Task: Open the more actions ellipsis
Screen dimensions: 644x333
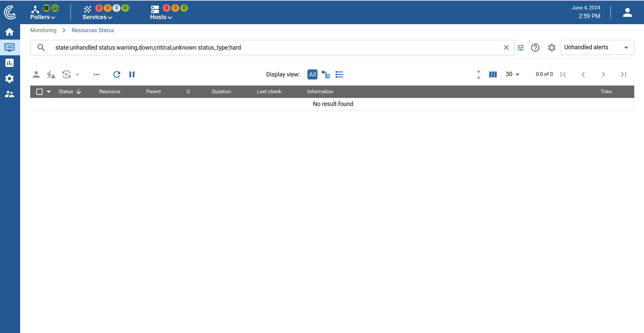Action: point(97,74)
